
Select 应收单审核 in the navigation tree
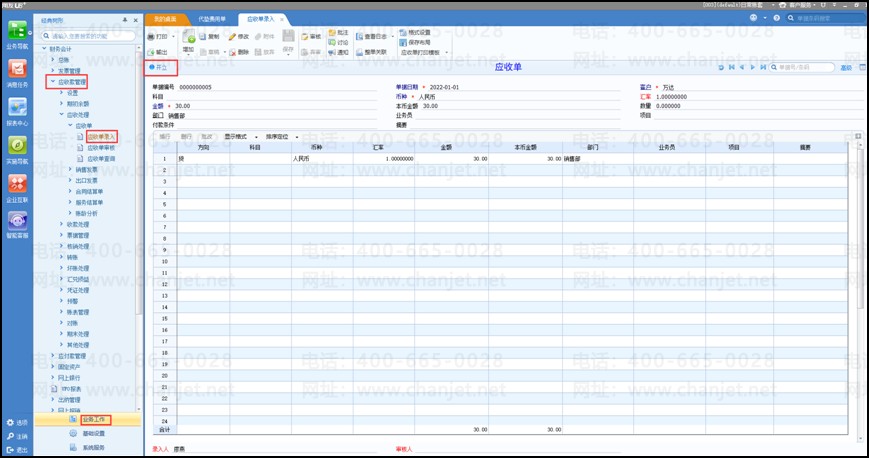[100, 147]
